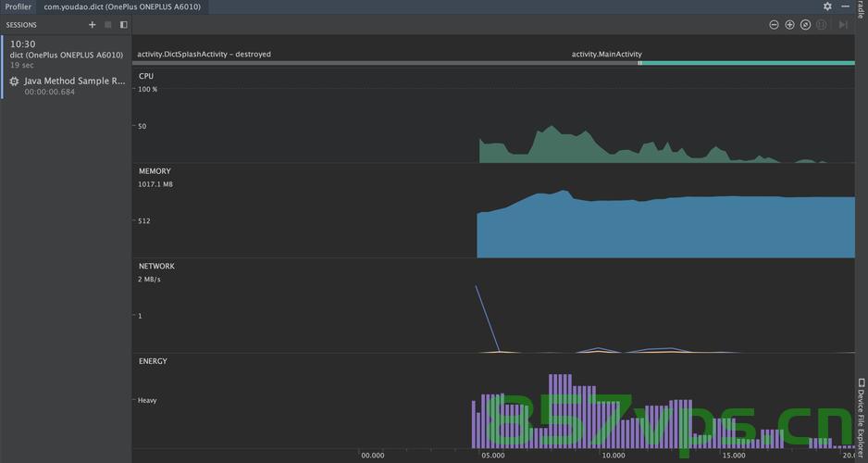
Task: Select the 10:30 dict session entry
Action: 66,54
